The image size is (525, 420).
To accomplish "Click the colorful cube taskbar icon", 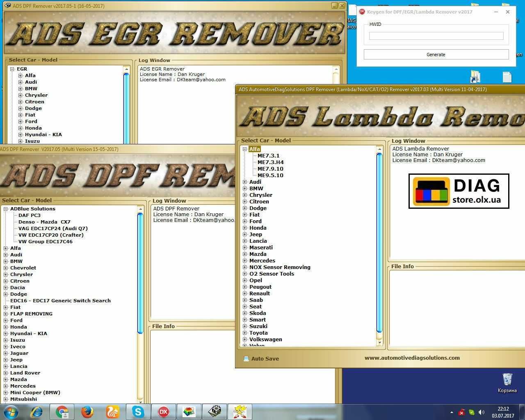I will [x=189, y=412].
